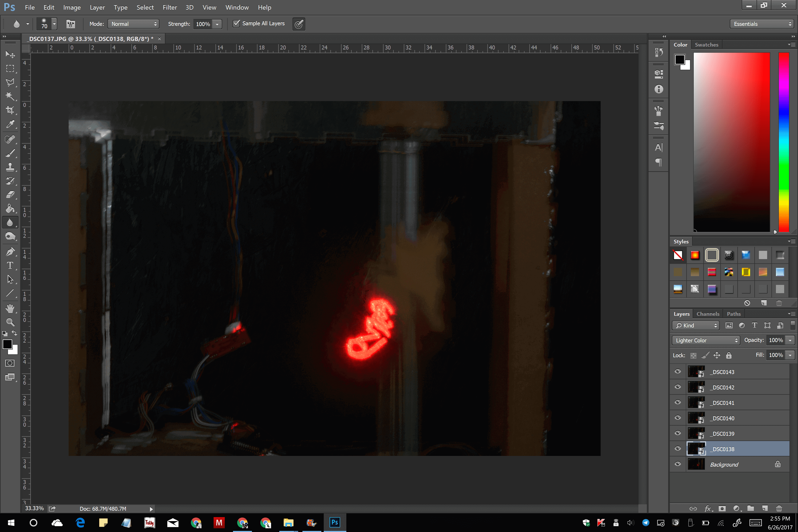Select the Sponge tool

click(x=10, y=236)
